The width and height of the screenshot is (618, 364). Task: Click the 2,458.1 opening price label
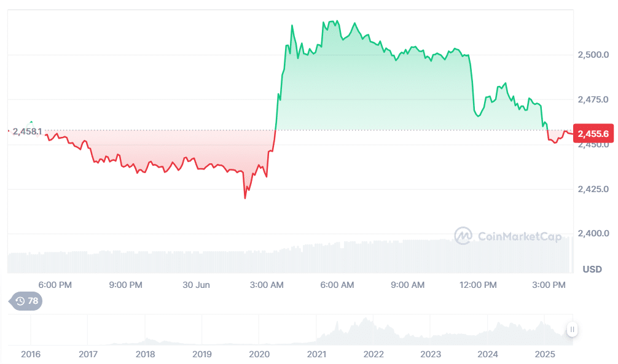tap(27, 131)
